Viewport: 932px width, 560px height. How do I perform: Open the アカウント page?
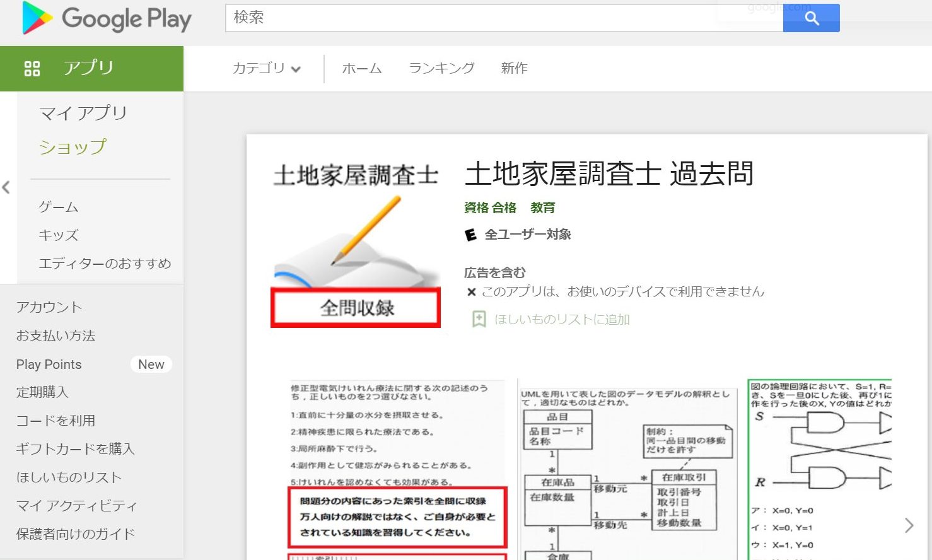coord(49,307)
